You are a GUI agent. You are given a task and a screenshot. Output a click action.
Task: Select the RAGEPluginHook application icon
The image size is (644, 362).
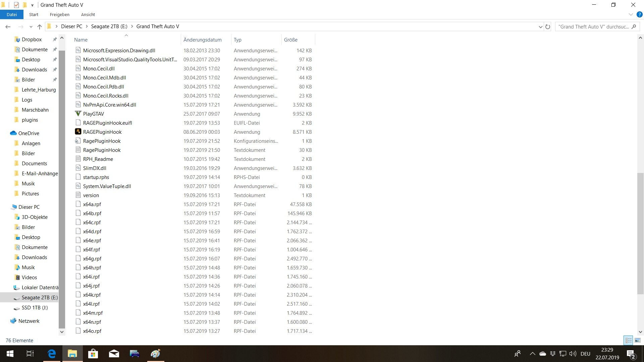[78, 132]
